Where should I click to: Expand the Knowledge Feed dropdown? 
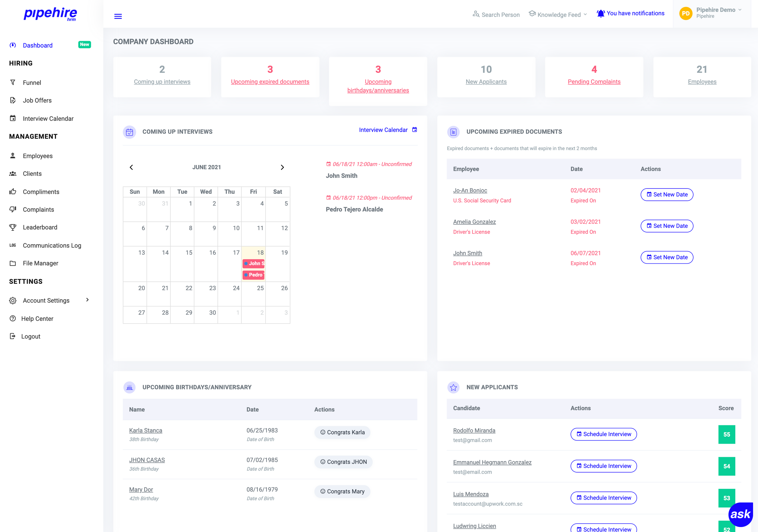tap(558, 14)
